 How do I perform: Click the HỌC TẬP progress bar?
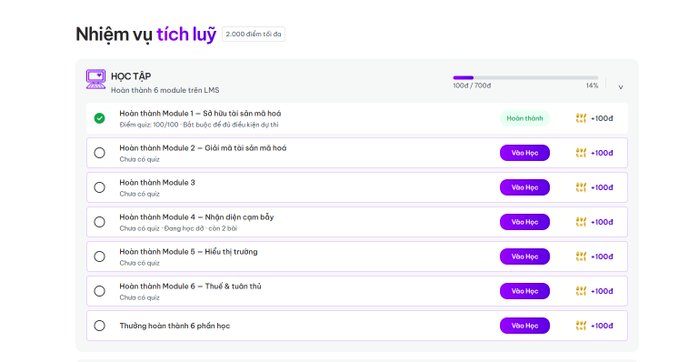tap(526, 78)
